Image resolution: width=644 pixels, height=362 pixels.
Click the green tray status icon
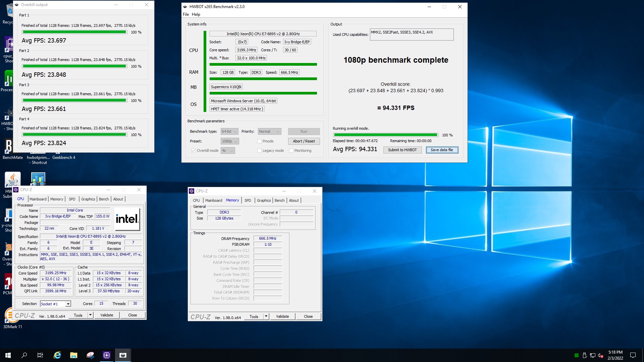577,355
